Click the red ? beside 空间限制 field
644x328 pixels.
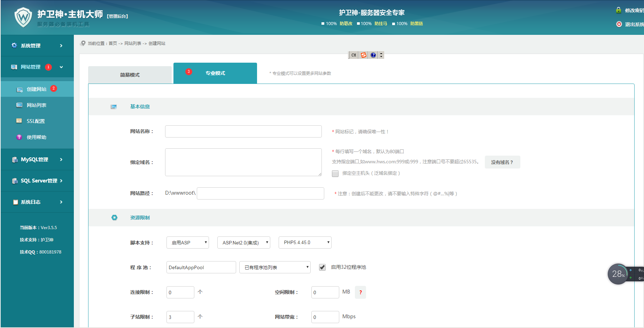360,292
